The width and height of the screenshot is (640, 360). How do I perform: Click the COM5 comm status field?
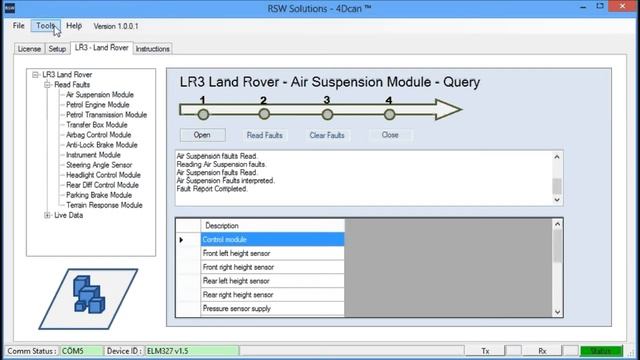click(x=82, y=351)
